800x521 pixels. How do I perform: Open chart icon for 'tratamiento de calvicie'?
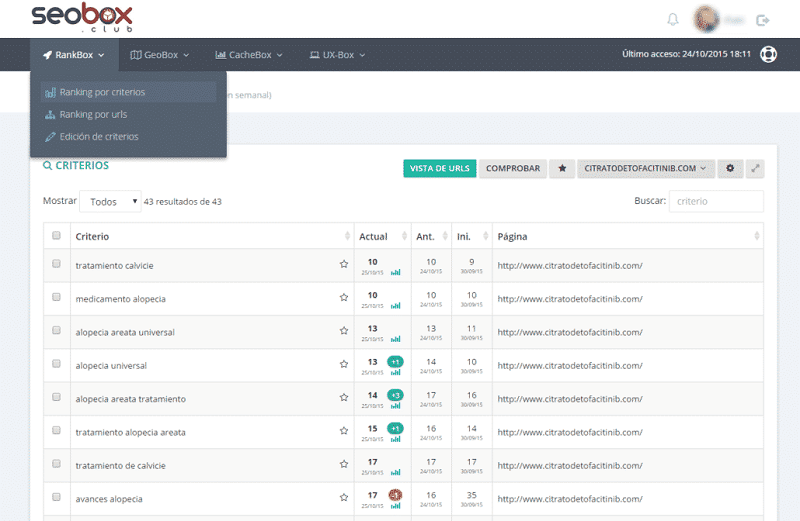pos(395,473)
